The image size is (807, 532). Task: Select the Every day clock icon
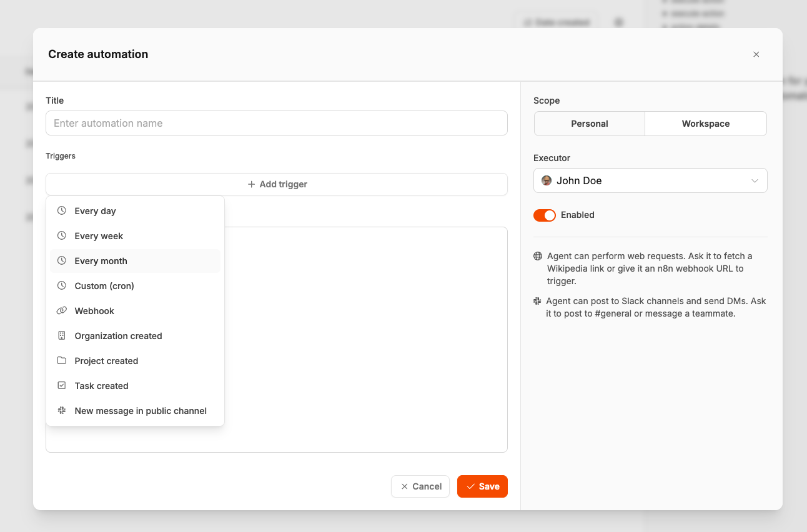click(62, 211)
